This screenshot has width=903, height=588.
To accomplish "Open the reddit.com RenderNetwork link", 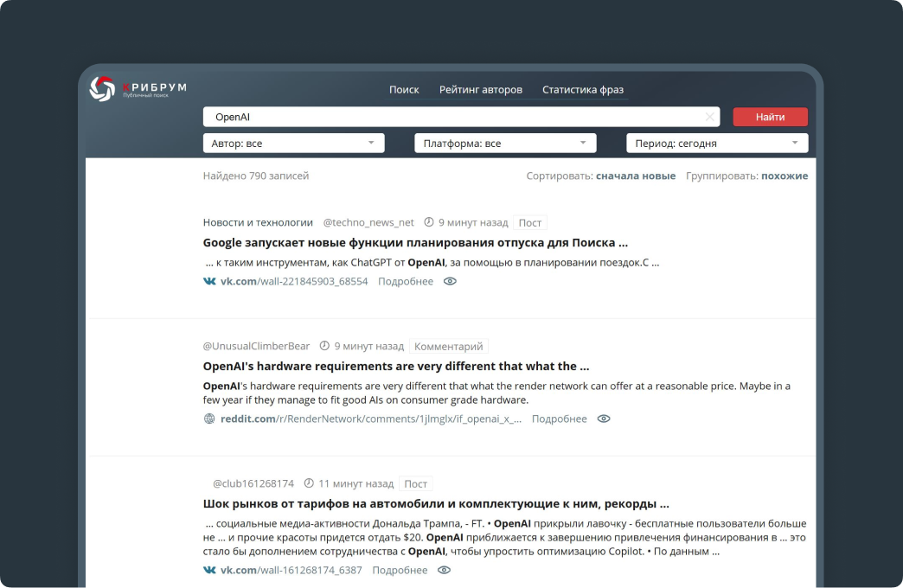I will pyautogui.click(x=371, y=419).
